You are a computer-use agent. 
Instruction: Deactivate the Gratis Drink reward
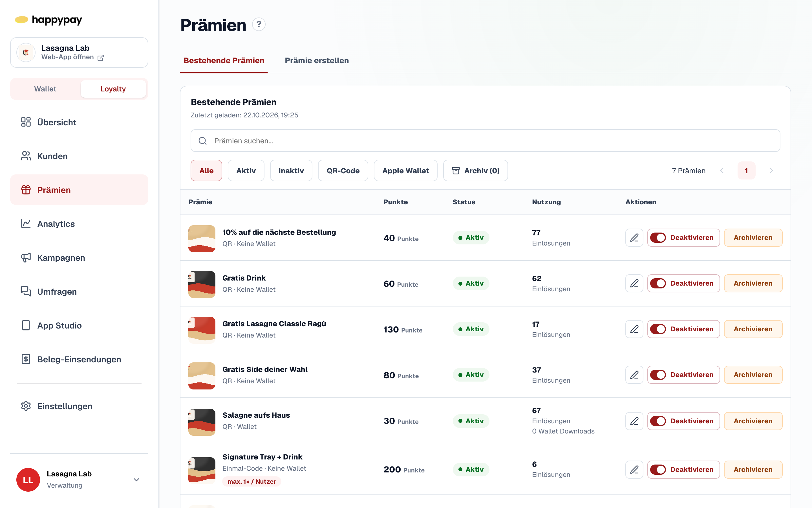(x=683, y=283)
